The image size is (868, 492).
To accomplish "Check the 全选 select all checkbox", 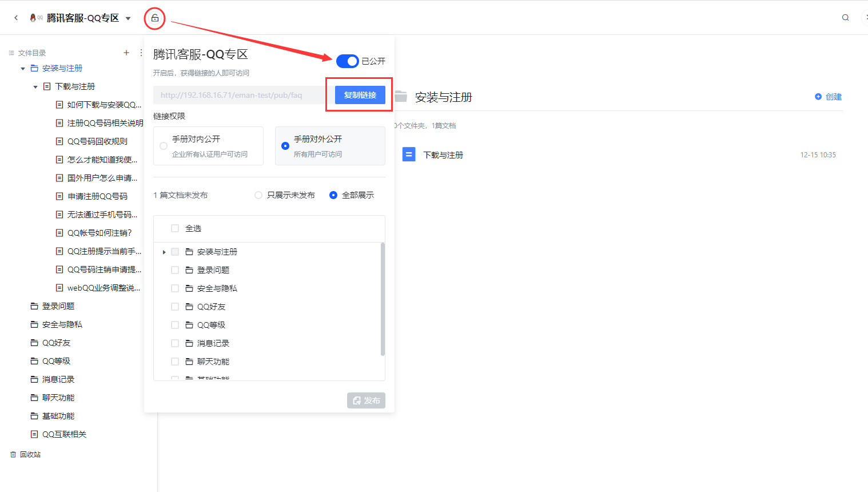I will [x=175, y=228].
